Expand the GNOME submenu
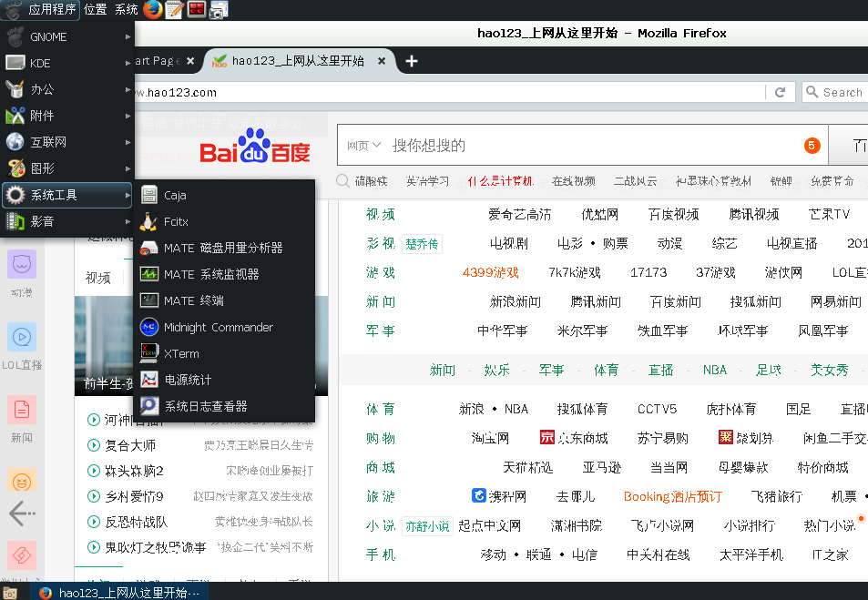The image size is (868, 600). [x=67, y=36]
